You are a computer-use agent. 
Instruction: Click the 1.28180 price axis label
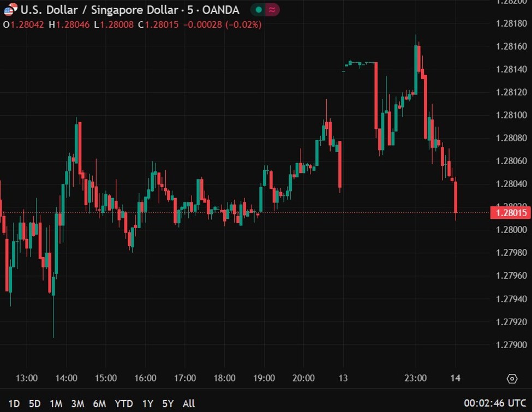511,23
